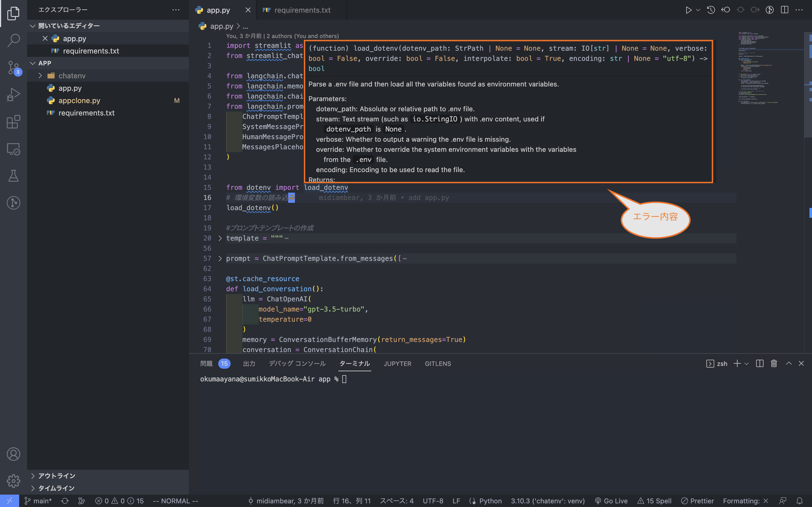Viewport: 812px width, 507px height.
Task: Open the Run and Debug view
Action: click(x=14, y=94)
